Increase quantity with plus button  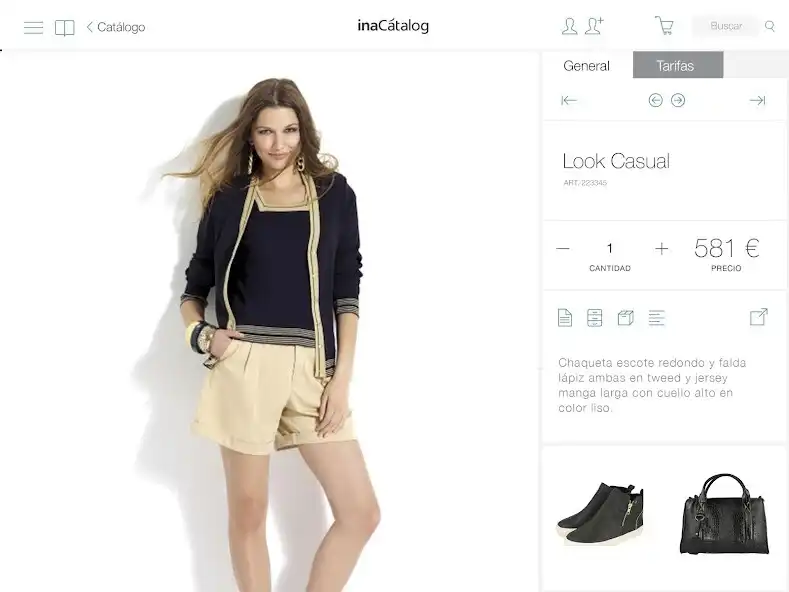point(662,248)
